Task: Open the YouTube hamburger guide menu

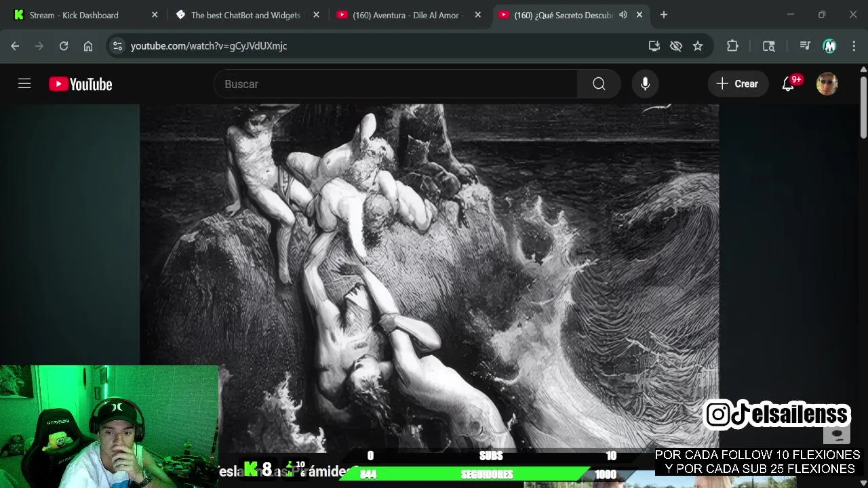Action: (x=24, y=84)
